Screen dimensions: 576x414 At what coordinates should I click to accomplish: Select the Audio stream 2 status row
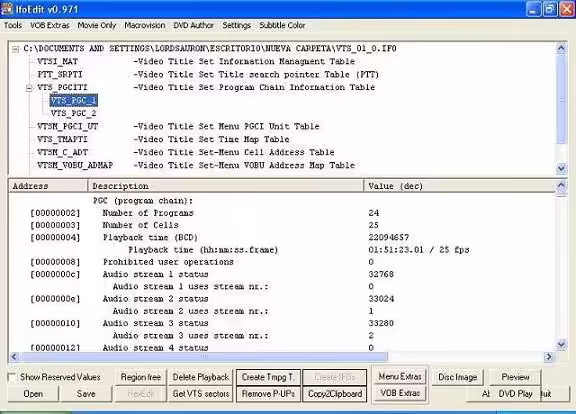pyautogui.click(x=282, y=299)
